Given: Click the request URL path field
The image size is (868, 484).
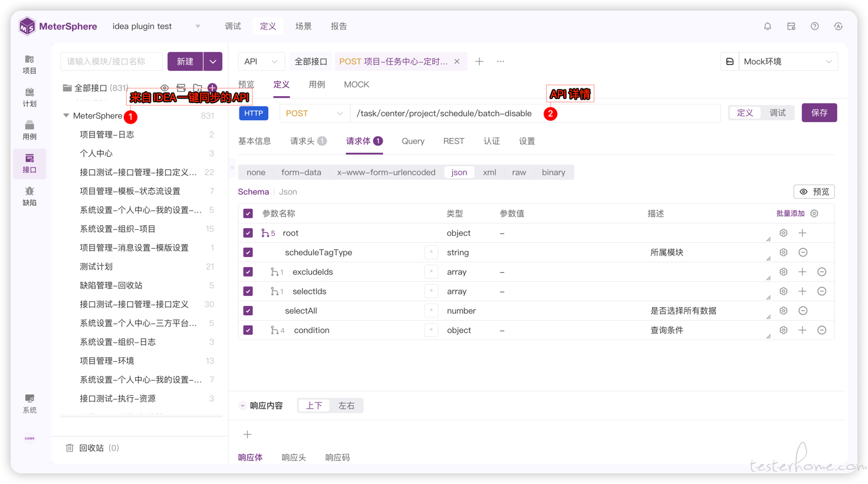Looking at the screenshot, I should 535,113.
